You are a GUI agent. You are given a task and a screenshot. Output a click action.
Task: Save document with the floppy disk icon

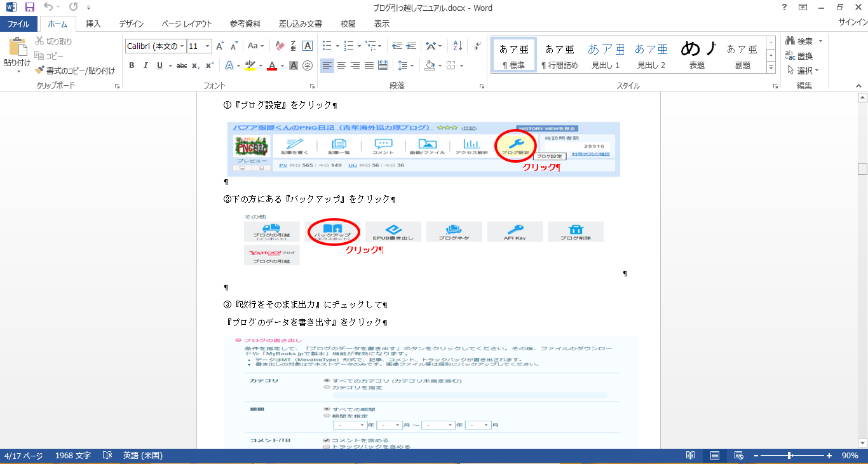pos(29,8)
